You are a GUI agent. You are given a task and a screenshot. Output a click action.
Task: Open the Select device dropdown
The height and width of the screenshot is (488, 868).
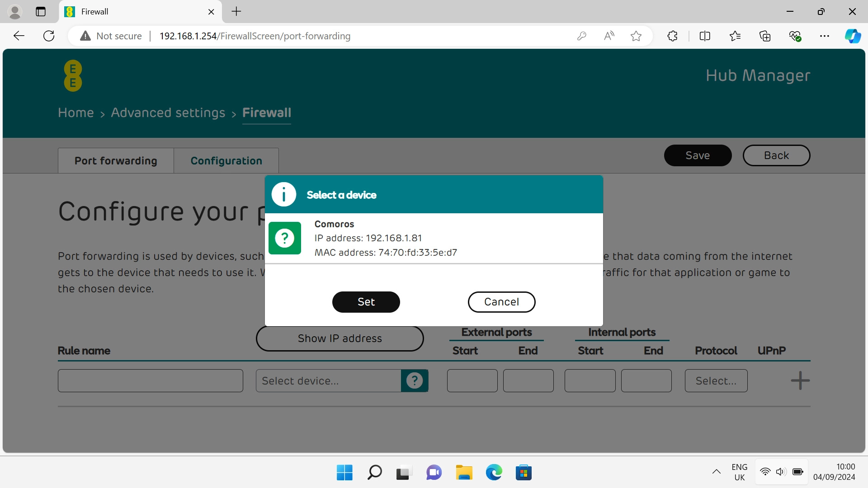(x=328, y=380)
